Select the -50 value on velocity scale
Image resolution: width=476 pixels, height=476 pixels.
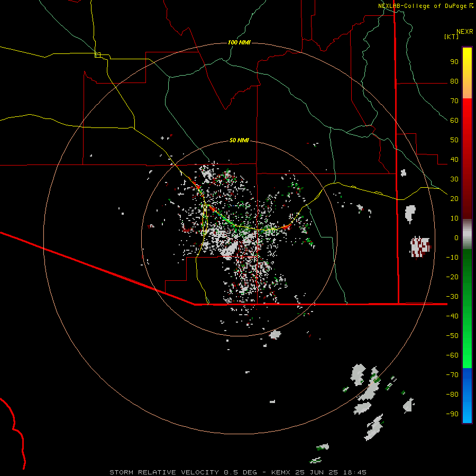pyautogui.click(x=452, y=336)
